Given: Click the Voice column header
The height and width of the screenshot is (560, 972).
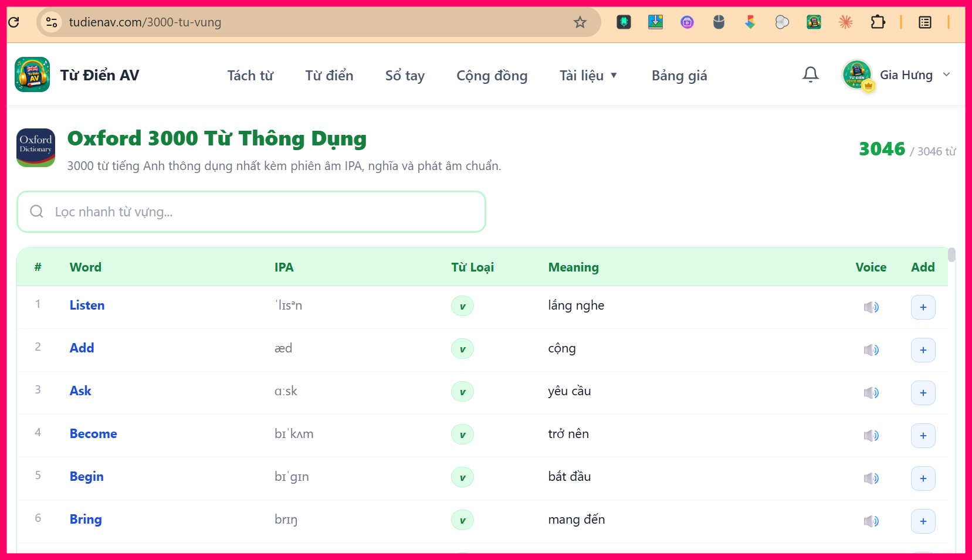Looking at the screenshot, I should (871, 267).
